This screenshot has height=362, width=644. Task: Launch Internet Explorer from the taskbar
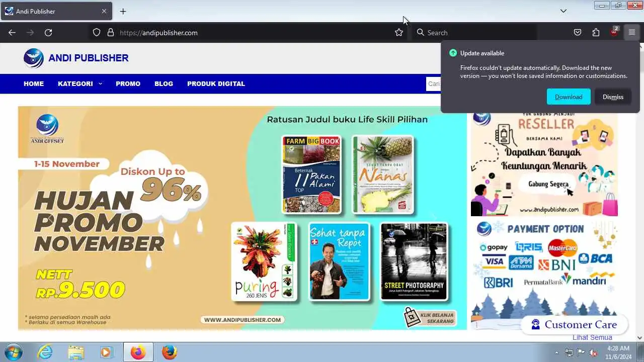tap(45, 352)
